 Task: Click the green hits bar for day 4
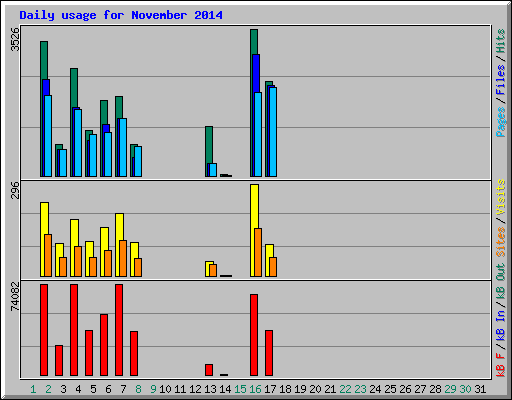[74, 87]
